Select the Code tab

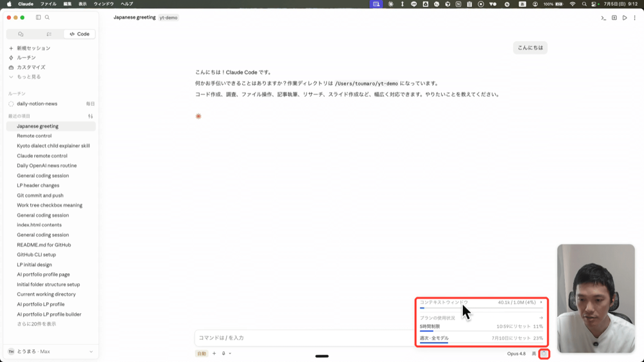click(x=80, y=34)
